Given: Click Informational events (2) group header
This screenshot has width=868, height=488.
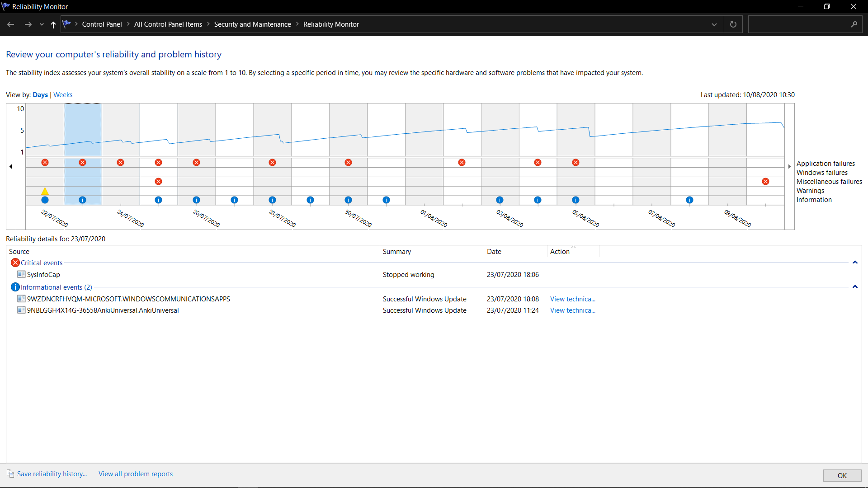Looking at the screenshot, I should point(57,287).
